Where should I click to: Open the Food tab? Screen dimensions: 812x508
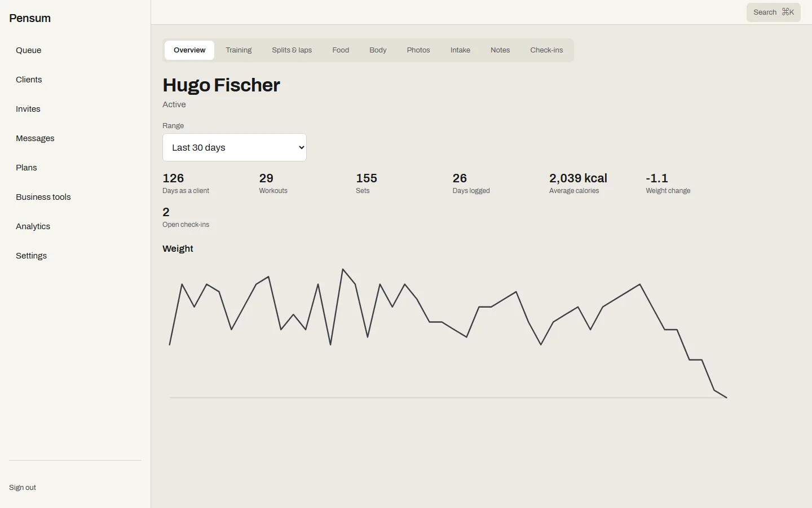[341, 50]
